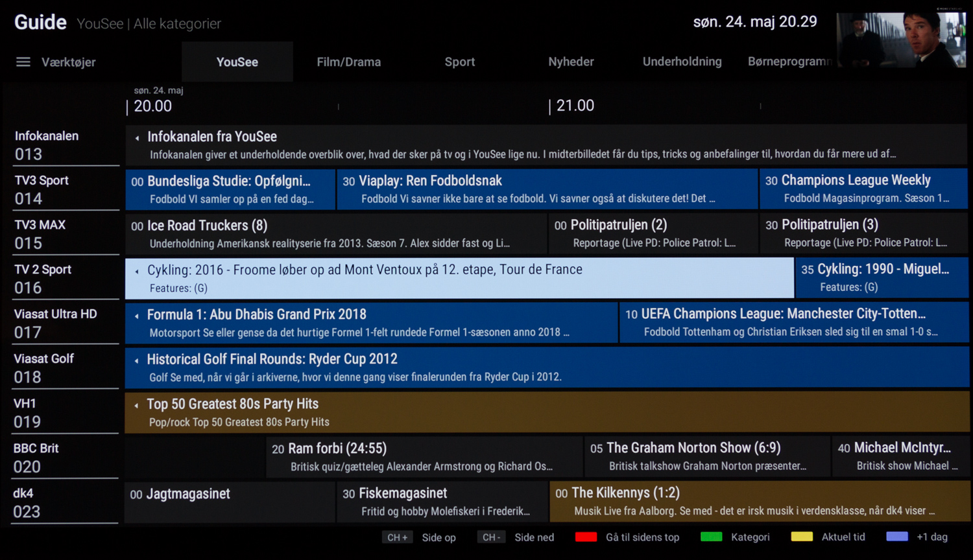Click the earlier-start arrow on Top 50 Greatest row
Image resolution: width=973 pixels, height=560 pixels.
coord(137,406)
